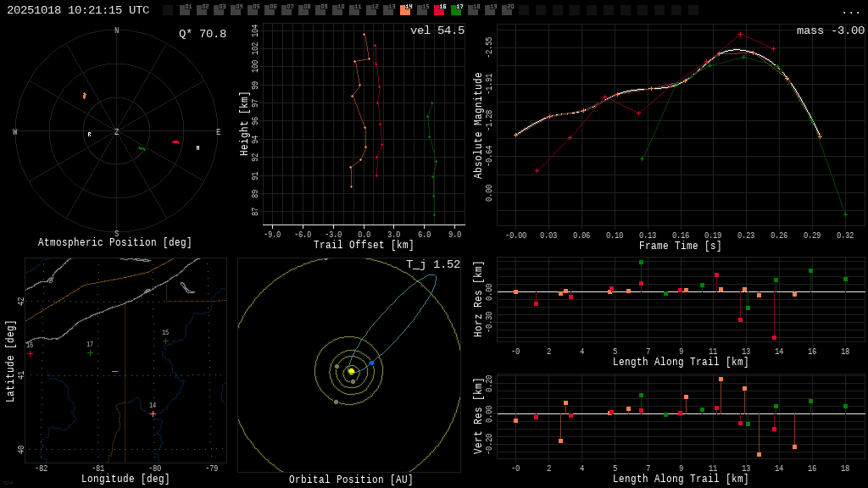This screenshot has width=868, height=488.
Task: Click the zenith Z marker in polar plot
Action: pos(116,132)
